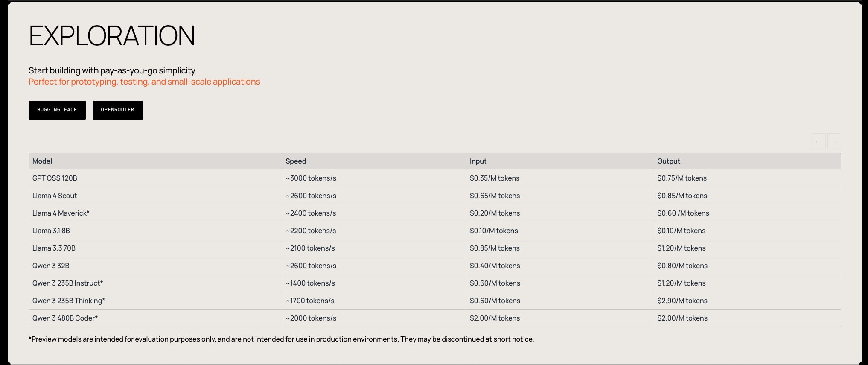Select Llama 4 Scout's ~2600 tokens/s speed
Viewport: 868px width, 365px height.
(311, 196)
